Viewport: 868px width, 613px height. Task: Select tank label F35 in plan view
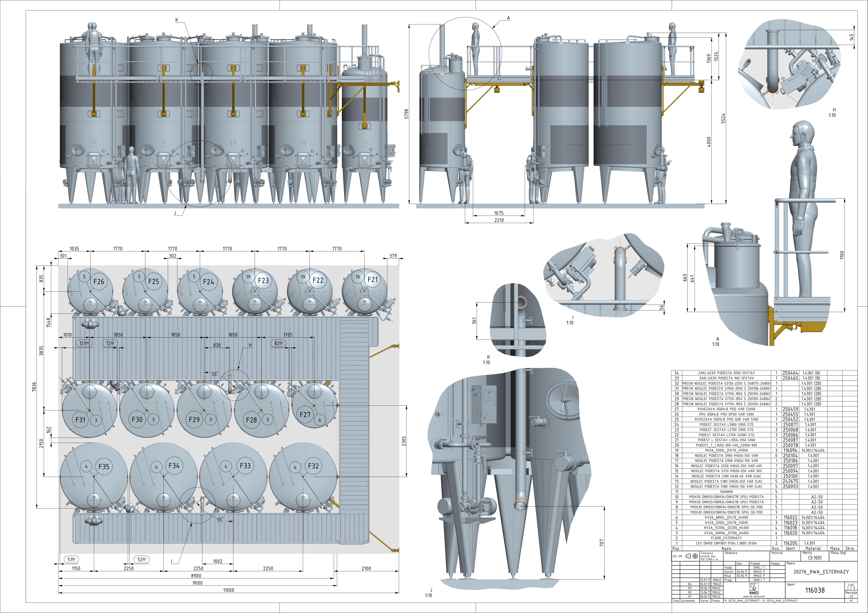(104, 466)
